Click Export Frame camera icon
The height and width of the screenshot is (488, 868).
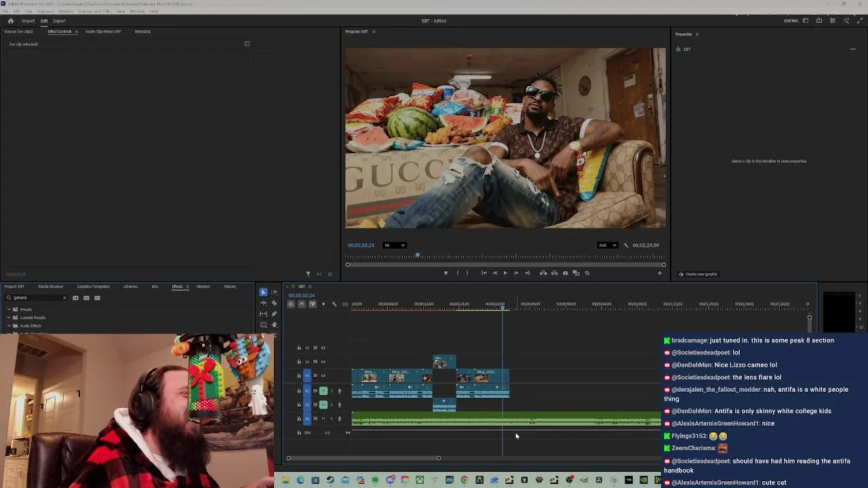pyautogui.click(x=566, y=273)
